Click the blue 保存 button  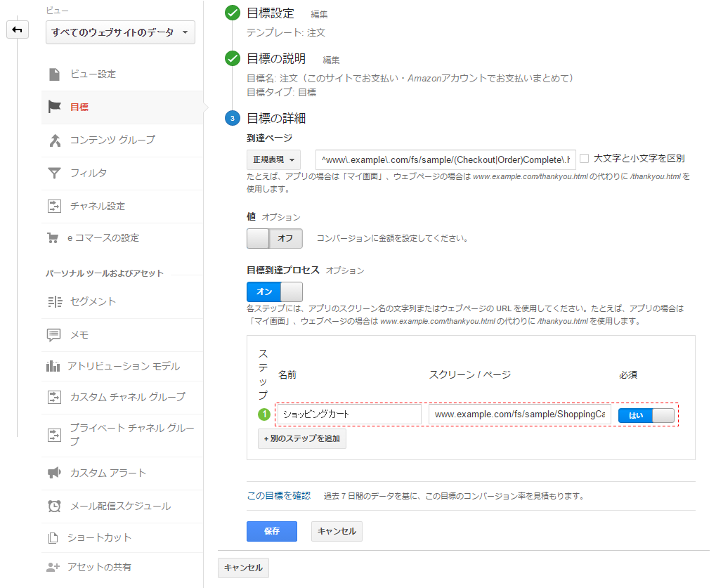tap(272, 531)
